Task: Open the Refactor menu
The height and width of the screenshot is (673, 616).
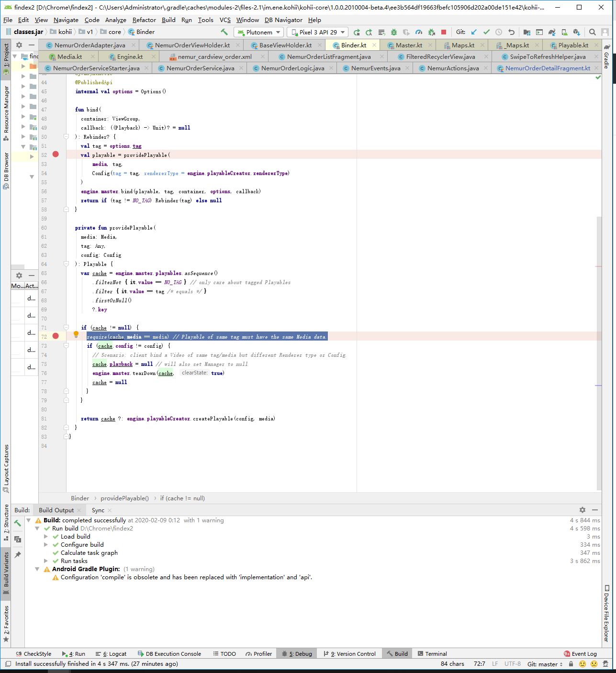Action: coord(144,20)
